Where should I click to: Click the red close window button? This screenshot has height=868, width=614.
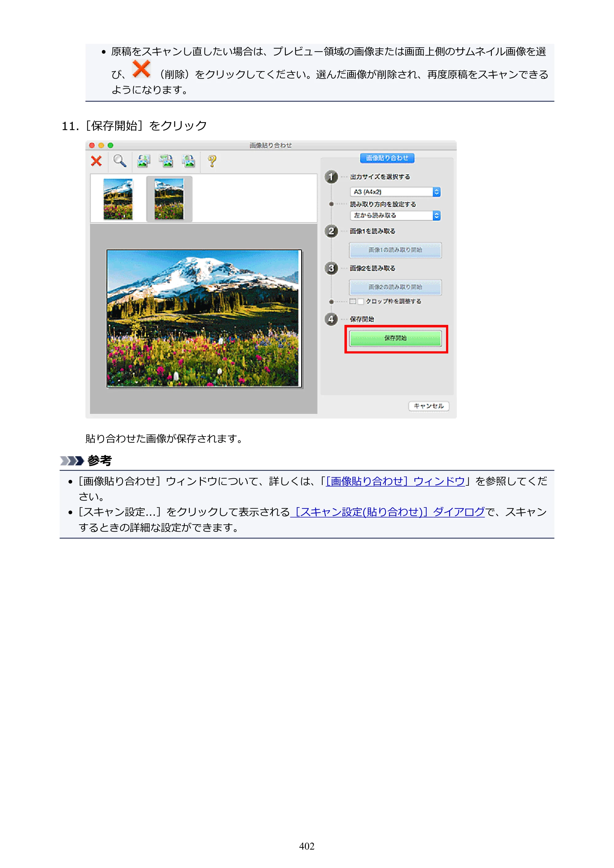coord(92,145)
